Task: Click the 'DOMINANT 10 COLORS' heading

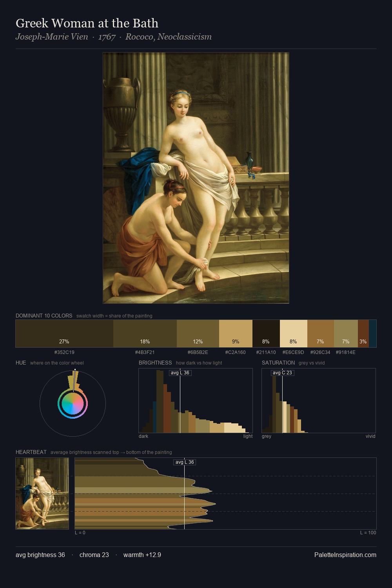Action: pos(44,316)
